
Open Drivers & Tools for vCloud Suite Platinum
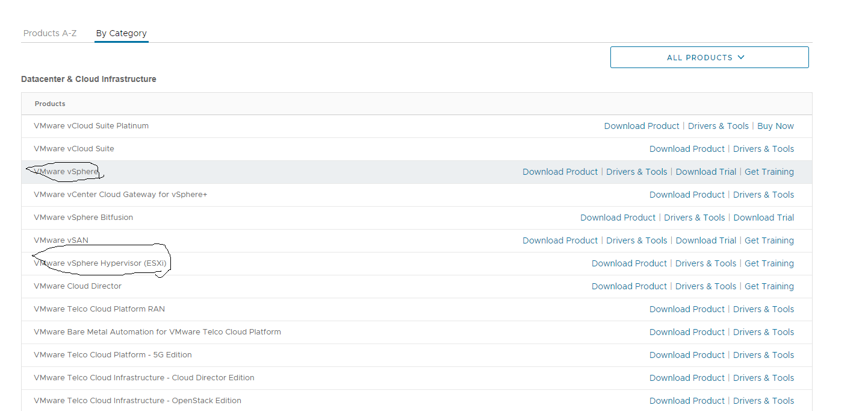[x=718, y=126]
